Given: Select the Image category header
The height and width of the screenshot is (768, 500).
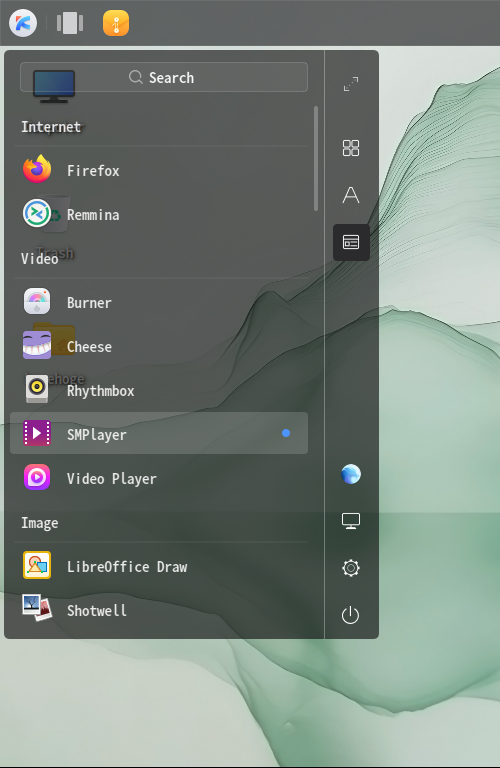Looking at the screenshot, I should 40,523.
